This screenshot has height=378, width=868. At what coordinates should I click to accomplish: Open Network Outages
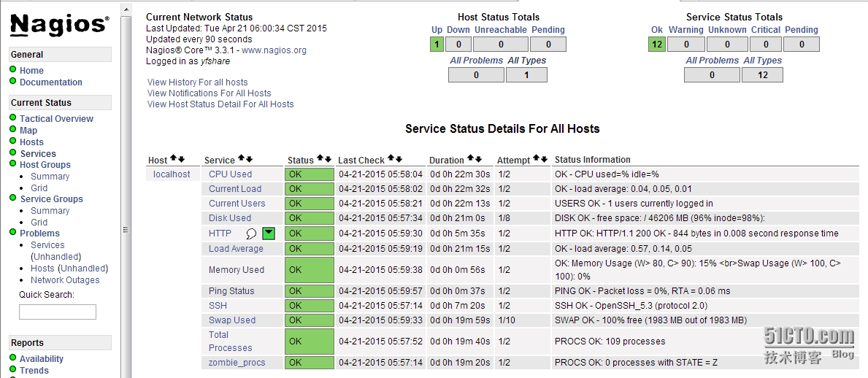(65, 280)
